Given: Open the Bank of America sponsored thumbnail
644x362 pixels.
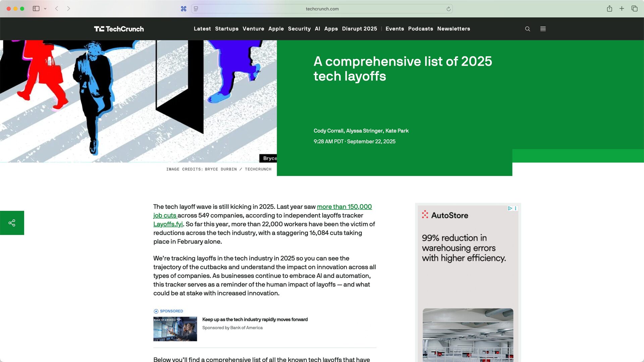Looking at the screenshot, I should tap(175, 329).
